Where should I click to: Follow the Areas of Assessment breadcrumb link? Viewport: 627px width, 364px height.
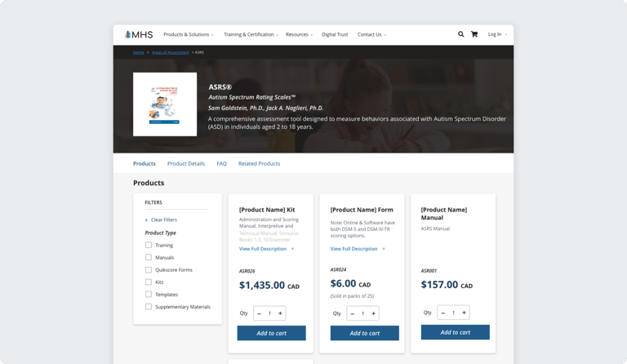point(171,52)
